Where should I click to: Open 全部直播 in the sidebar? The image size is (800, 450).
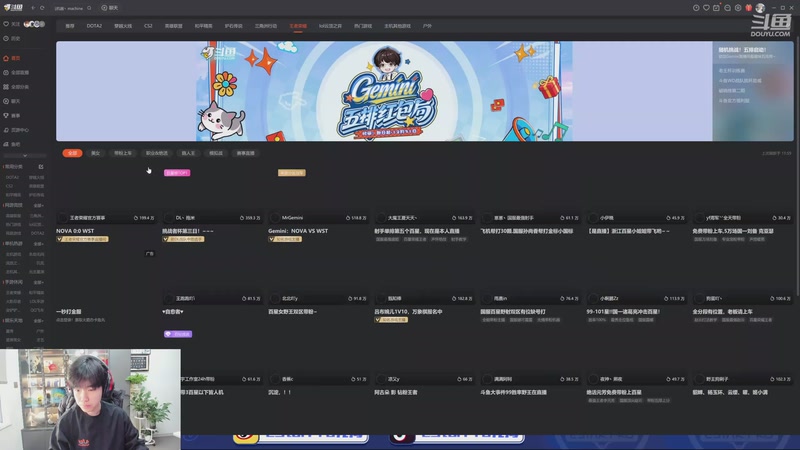click(16, 72)
